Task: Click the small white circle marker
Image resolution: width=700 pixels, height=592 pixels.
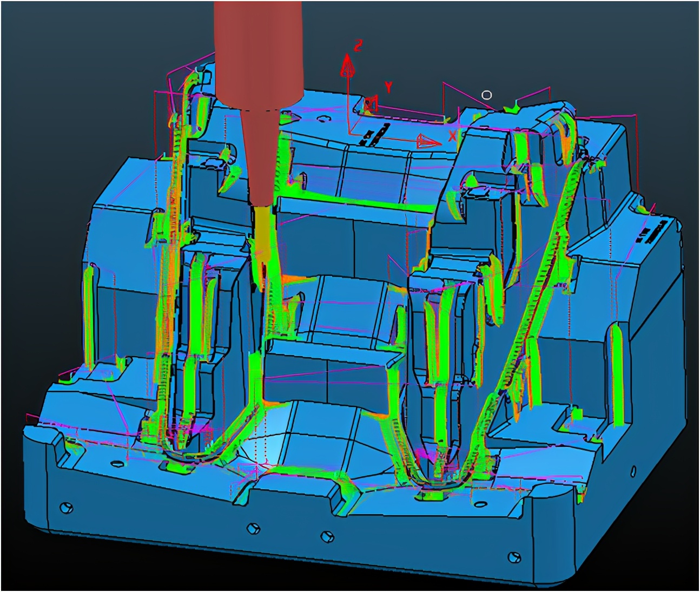Action: pyautogui.click(x=487, y=95)
